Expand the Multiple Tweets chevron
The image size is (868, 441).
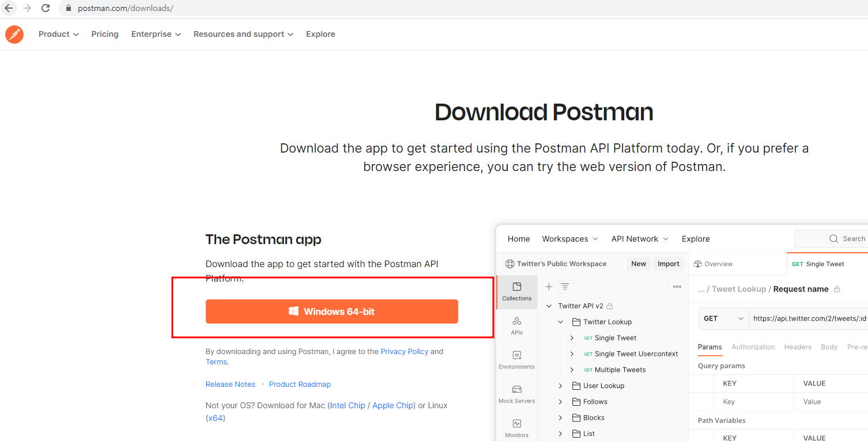572,370
